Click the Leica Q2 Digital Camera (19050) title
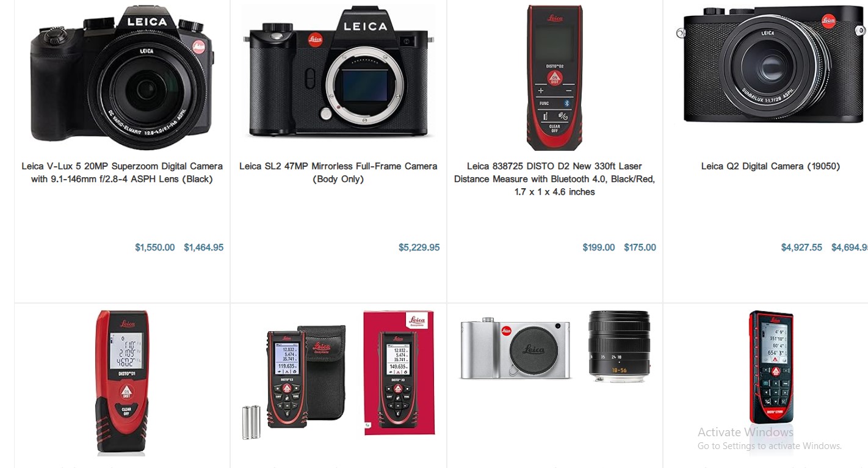The width and height of the screenshot is (868, 468). point(770,166)
